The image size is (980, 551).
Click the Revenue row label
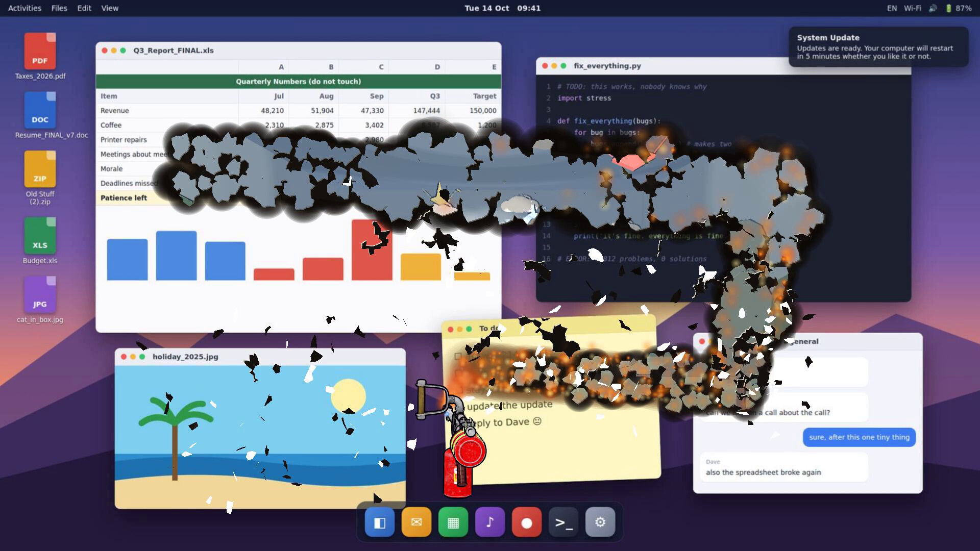(x=114, y=111)
